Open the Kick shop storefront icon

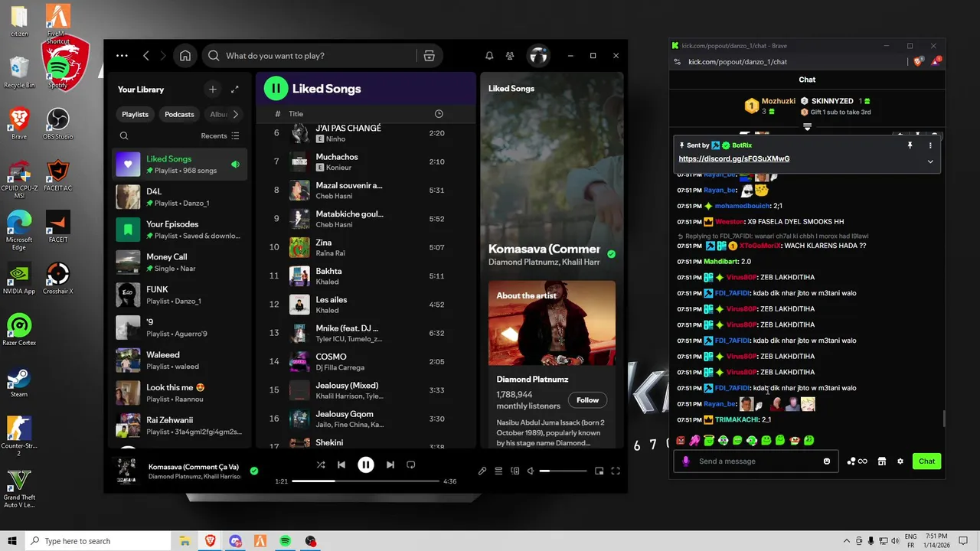(x=881, y=461)
